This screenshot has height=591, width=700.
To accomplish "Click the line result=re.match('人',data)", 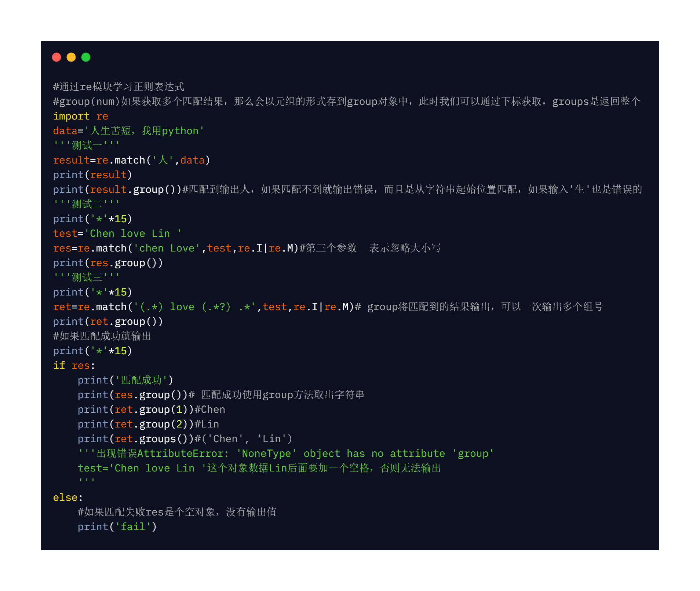I will click(131, 160).
